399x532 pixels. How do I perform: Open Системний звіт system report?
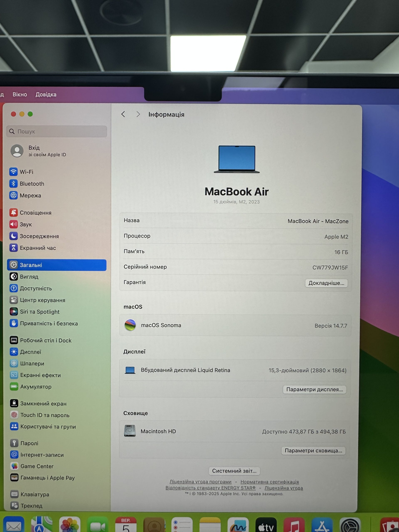tap(234, 471)
